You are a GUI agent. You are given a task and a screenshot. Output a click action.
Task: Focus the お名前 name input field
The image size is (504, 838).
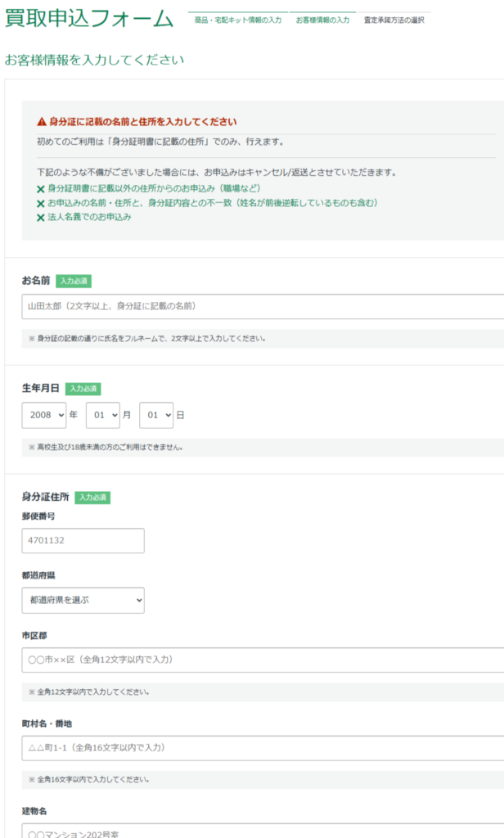point(262,306)
